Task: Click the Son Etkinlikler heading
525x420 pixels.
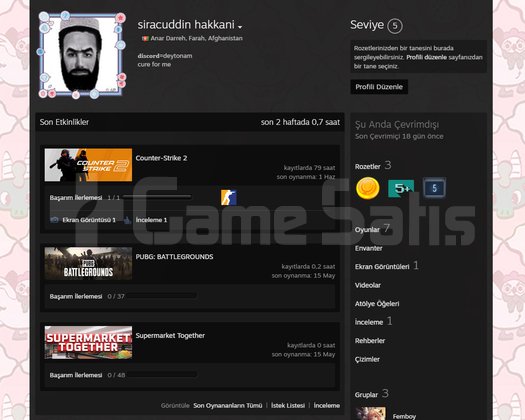Action: coord(64,122)
